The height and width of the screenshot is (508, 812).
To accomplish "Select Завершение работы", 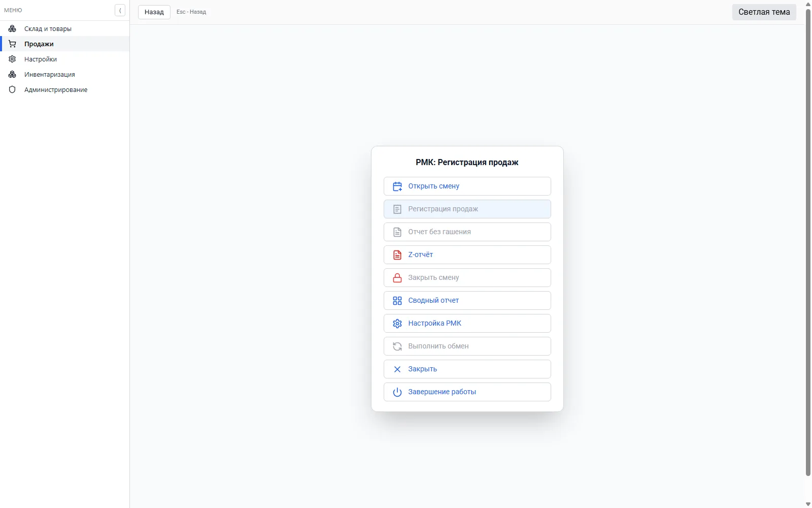I will [x=467, y=392].
